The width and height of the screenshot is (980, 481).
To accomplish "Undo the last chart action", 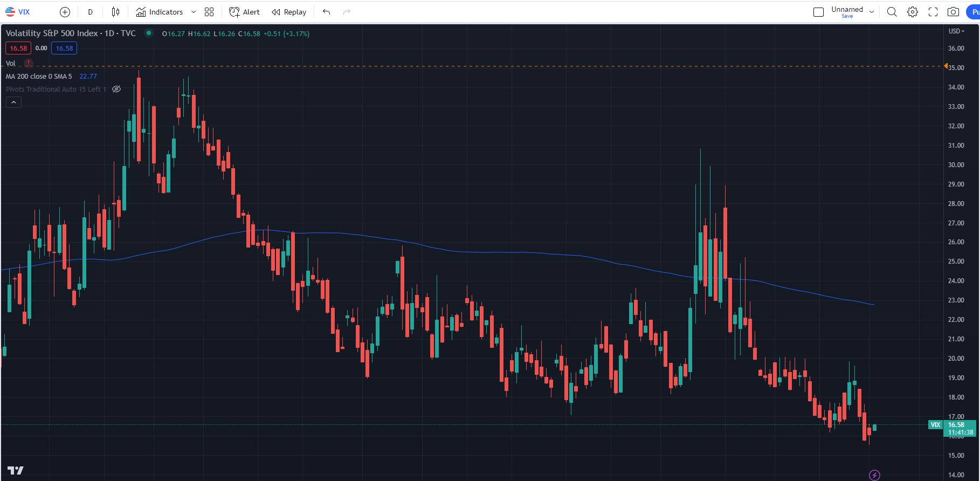I will click(326, 12).
